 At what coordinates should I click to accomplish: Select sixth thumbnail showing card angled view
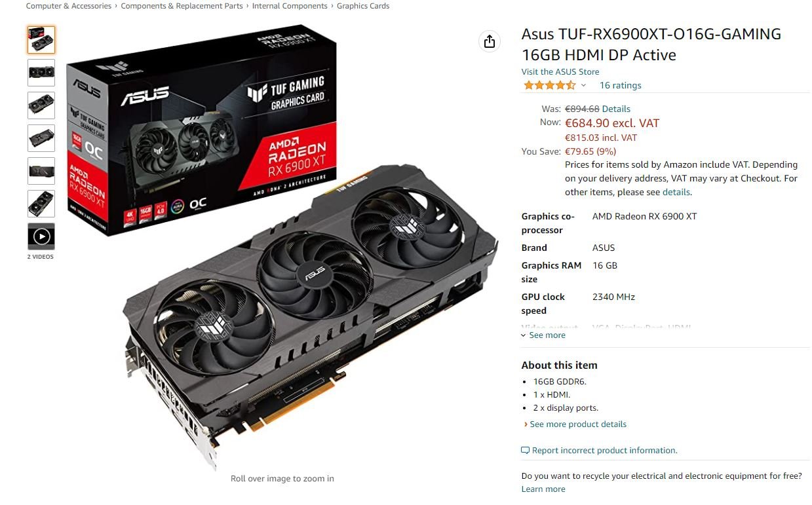coord(41,204)
